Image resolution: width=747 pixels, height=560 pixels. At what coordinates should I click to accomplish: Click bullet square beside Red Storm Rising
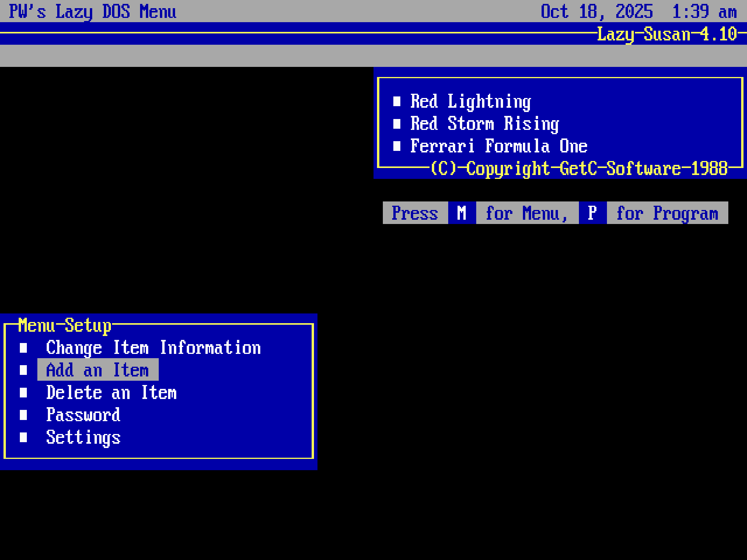tap(396, 124)
